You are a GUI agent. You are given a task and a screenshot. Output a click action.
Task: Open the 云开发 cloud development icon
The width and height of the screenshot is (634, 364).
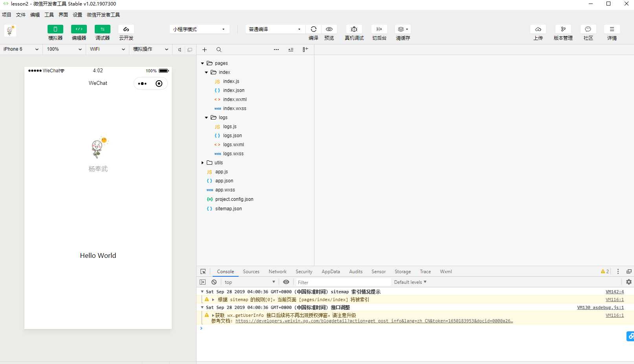[126, 29]
